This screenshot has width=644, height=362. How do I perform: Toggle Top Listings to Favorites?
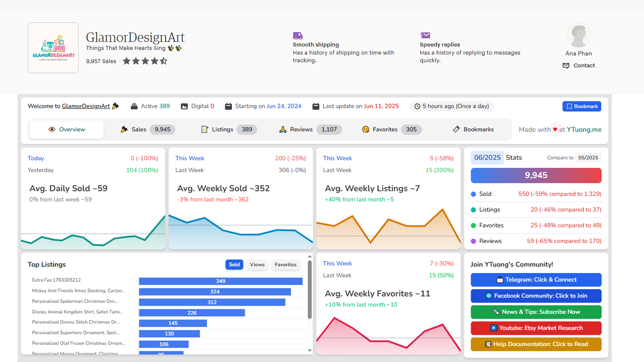click(286, 264)
